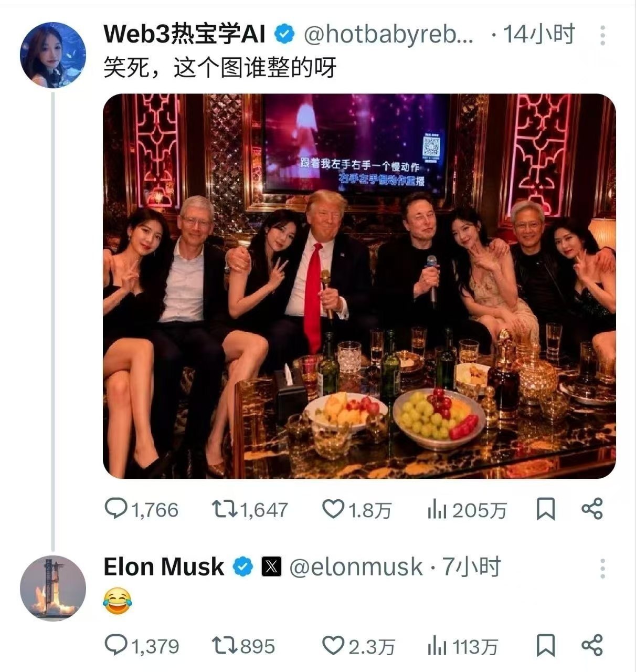Open Elon Musk's rocket profile avatar
This screenshot has height=672, width=636.
click(53, 588)
